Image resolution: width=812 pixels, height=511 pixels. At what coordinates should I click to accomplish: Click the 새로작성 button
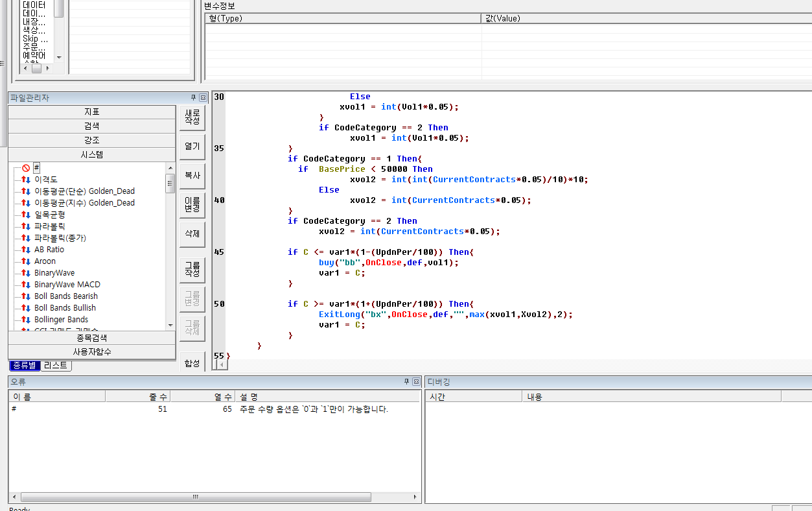point(192,117)
